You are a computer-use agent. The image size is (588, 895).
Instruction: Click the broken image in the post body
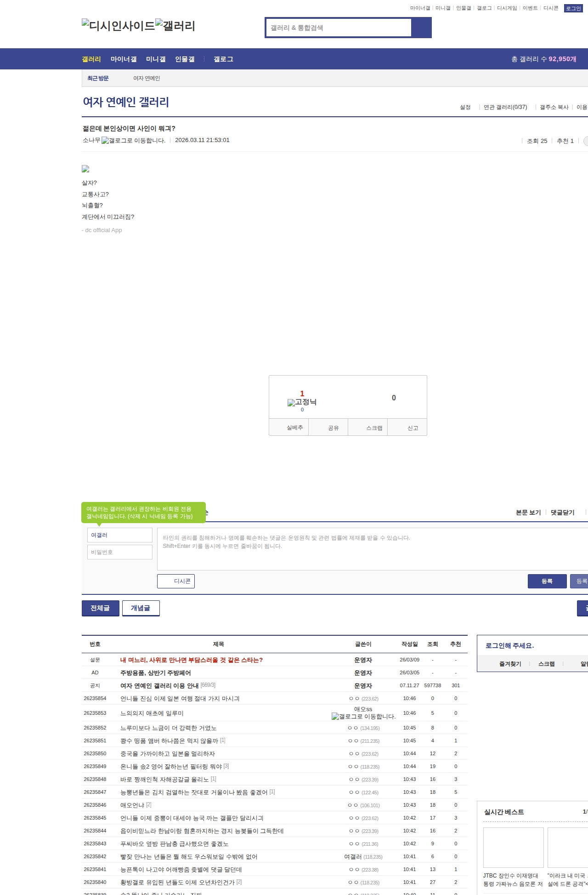coord(85,169)
